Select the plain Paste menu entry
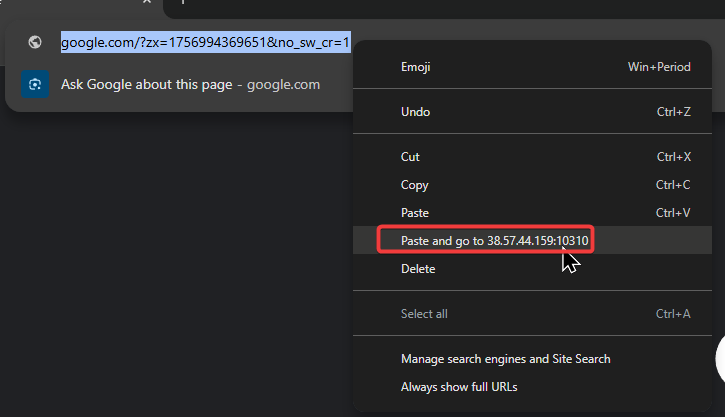Image resolution: width=725 pixels, height=417 pixels. 532,213
